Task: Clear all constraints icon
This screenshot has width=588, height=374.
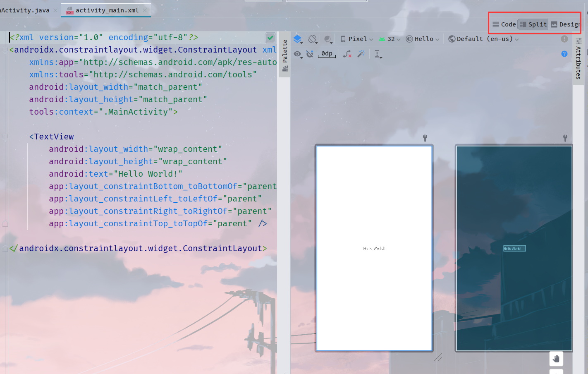Action: 347,54
